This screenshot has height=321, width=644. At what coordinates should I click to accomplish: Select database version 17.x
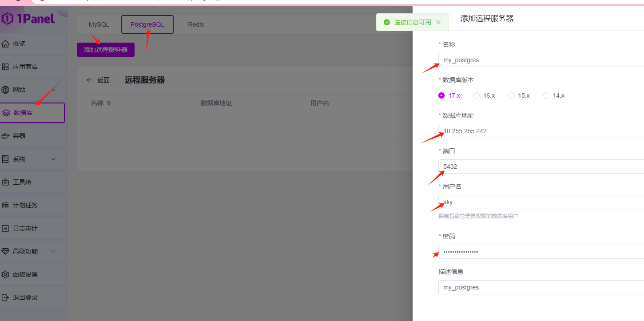[x=449, y=95]
